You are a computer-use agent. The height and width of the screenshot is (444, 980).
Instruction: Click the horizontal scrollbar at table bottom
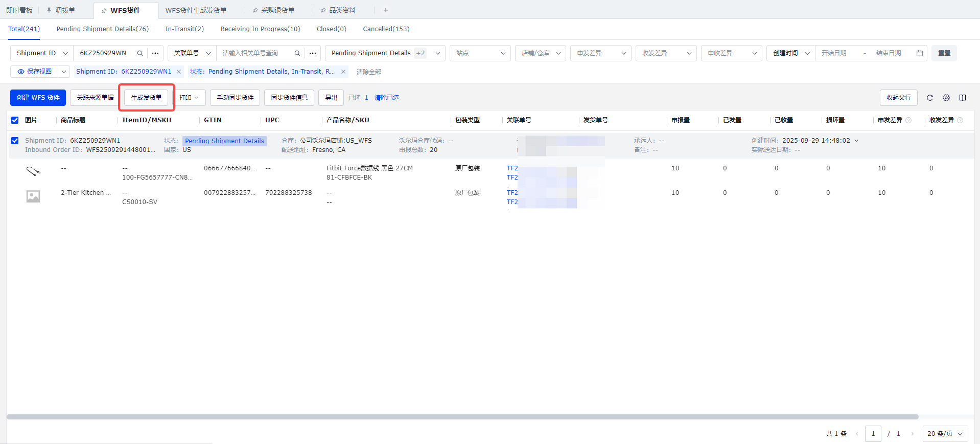click(460, 417)
